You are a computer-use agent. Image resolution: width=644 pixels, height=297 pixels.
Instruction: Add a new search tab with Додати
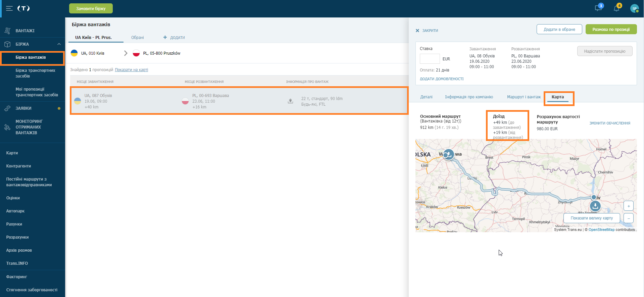tap(174, 38)
